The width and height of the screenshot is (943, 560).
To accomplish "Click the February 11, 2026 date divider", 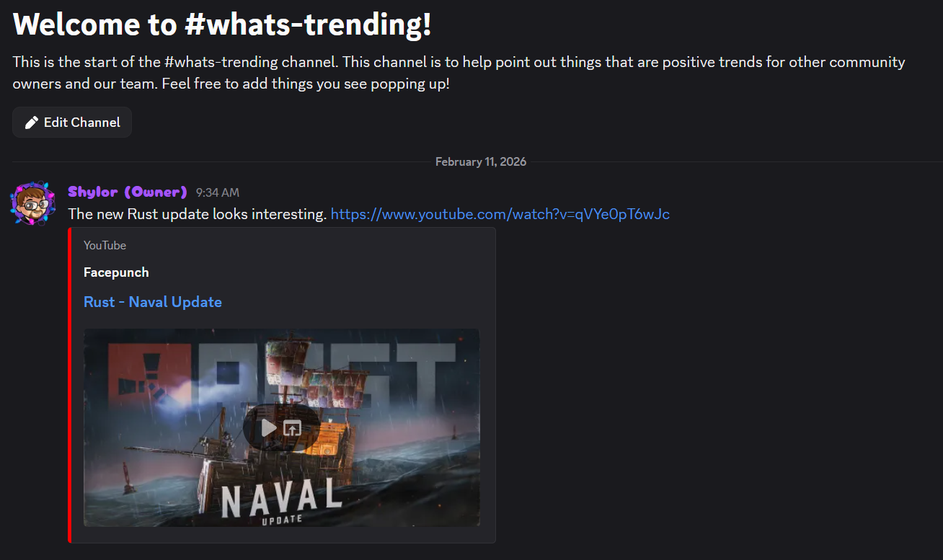I will 481,161.
